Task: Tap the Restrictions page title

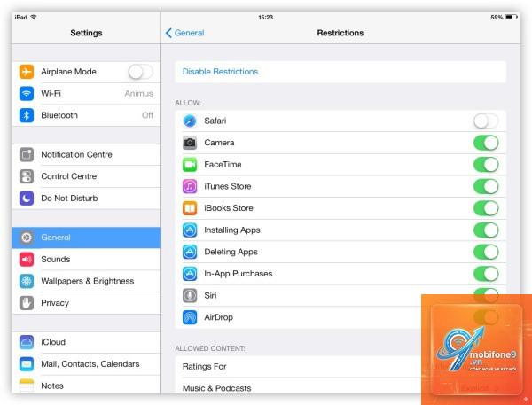Action: point(340,33)
